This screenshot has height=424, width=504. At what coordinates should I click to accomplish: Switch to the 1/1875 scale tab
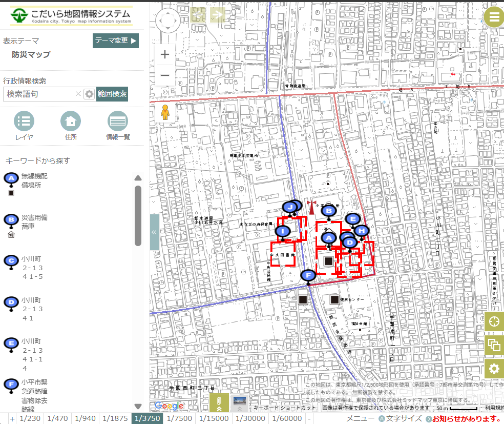(115, 418)
